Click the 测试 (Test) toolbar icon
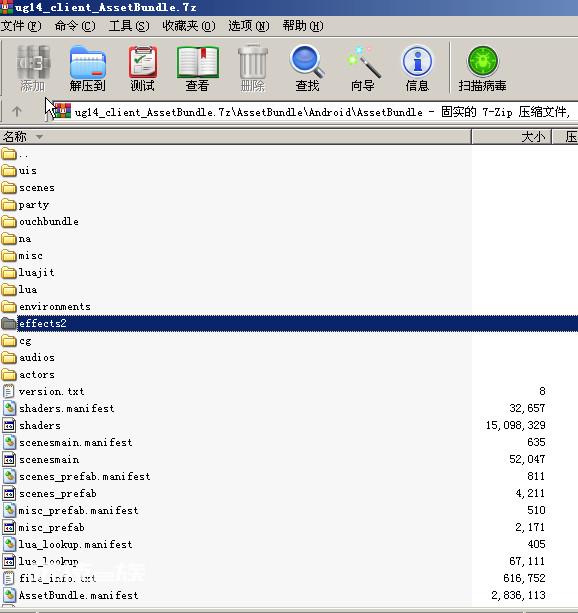The image size is (578, 613). pos(142,68)
